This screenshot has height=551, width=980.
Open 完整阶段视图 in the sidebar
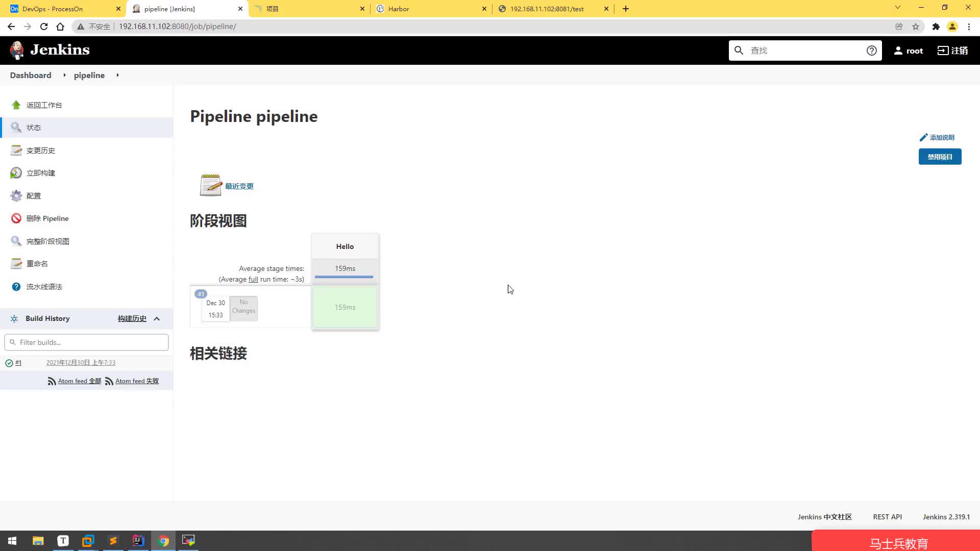48,241
